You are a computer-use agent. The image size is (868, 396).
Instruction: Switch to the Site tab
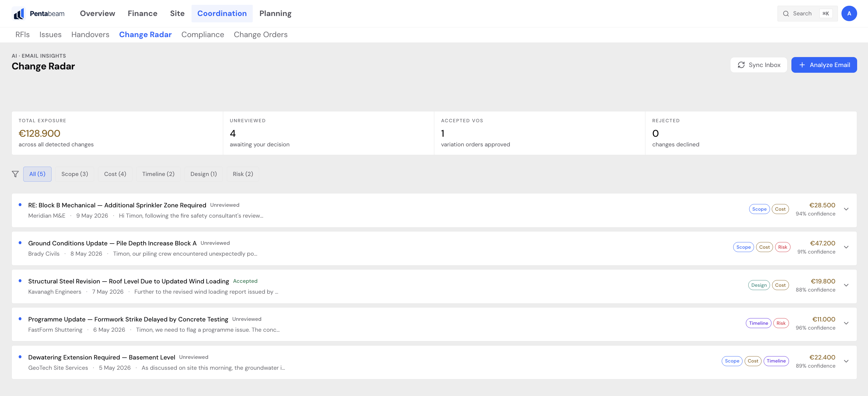(177, 14)
